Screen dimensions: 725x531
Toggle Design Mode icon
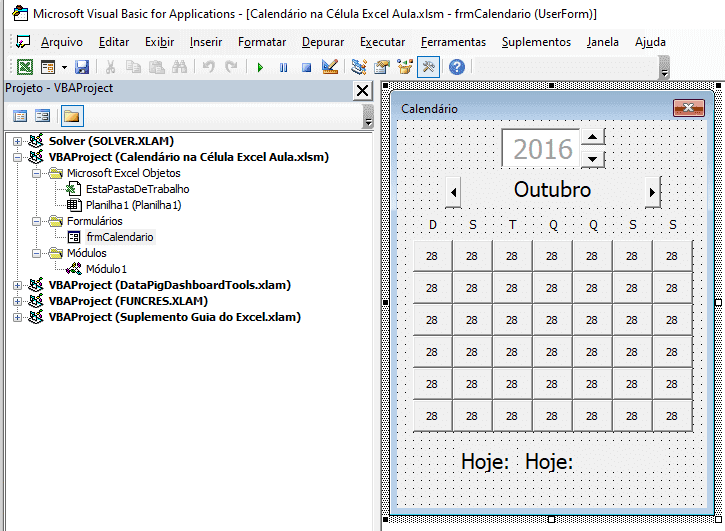[330, 67]
